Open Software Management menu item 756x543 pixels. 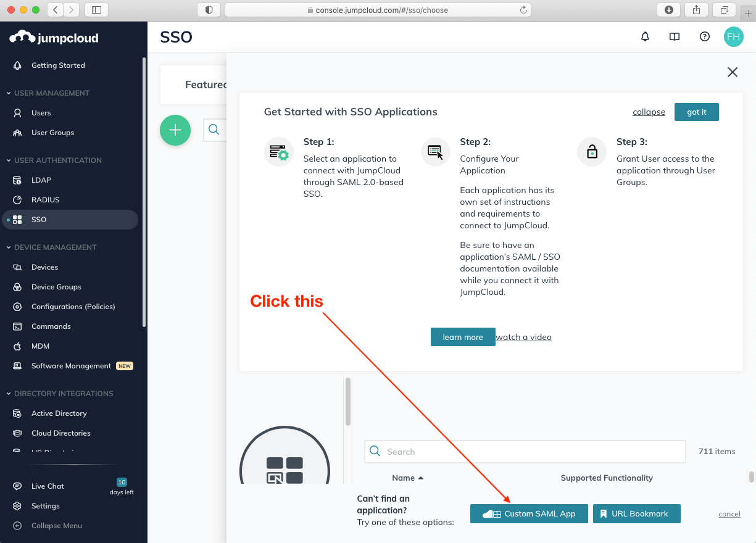[x=70, y=366]
